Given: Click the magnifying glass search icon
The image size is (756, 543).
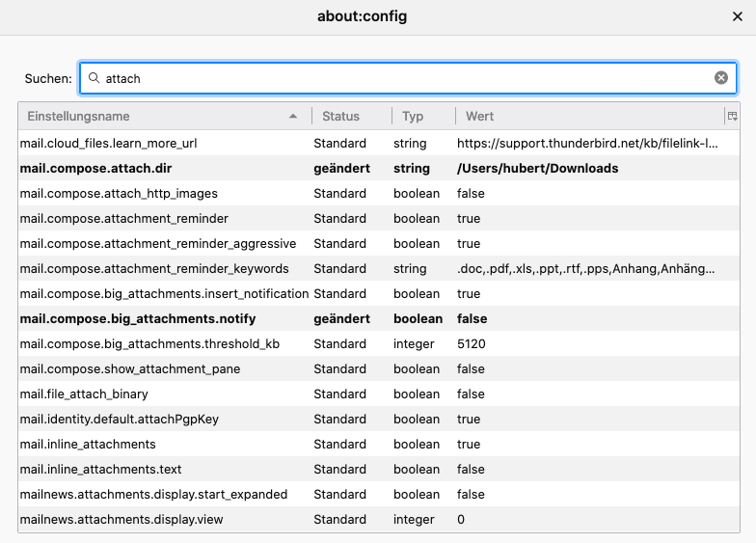Looking at the screenshot, I should coord(94,78).
